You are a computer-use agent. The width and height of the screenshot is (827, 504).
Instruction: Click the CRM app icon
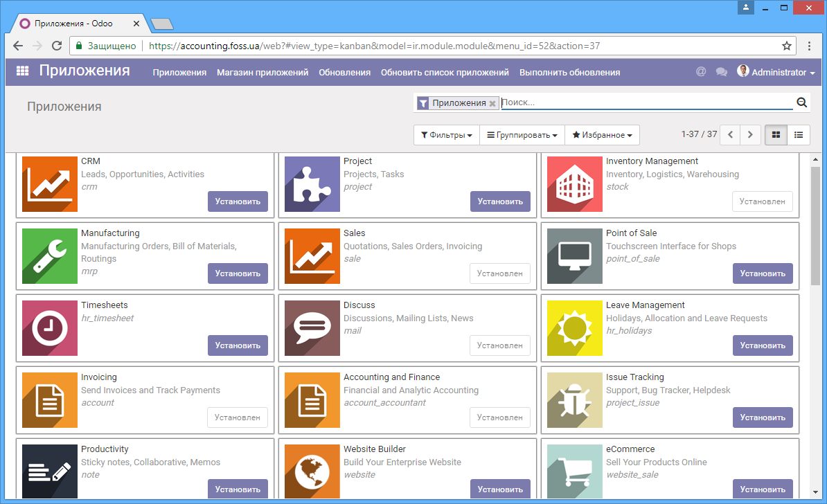(50, 184)
